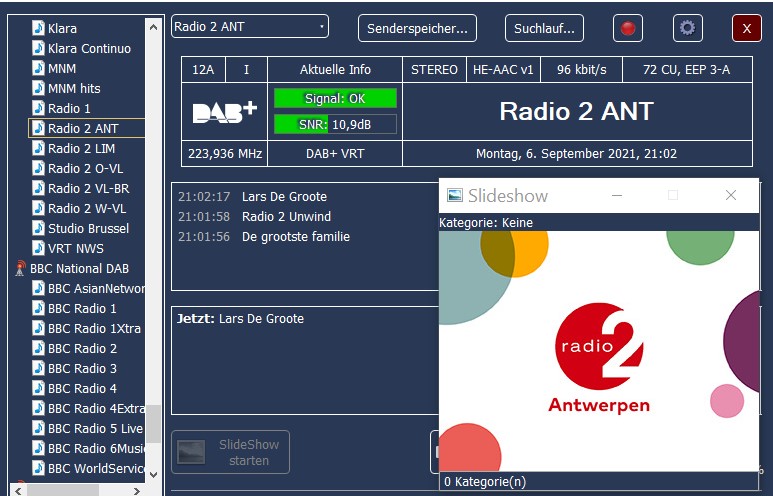
Task: Open the Radio 2 ANT station dropdown
Action: coord(250,27)
